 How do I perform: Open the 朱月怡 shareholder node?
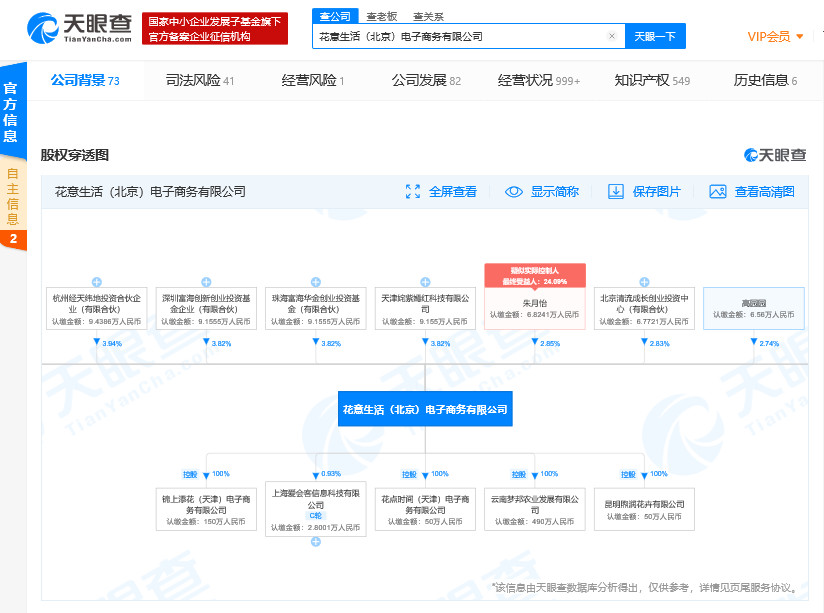pyautogui.click(x=535, y=309)
